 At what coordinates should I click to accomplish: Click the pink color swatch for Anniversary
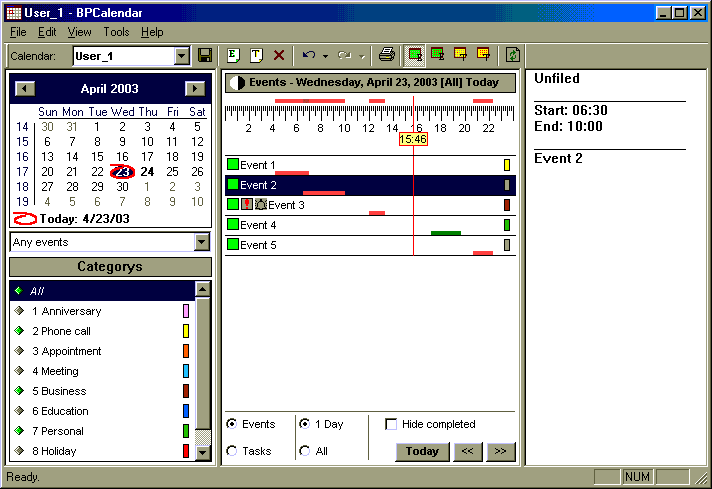click(x=186, y=311)
